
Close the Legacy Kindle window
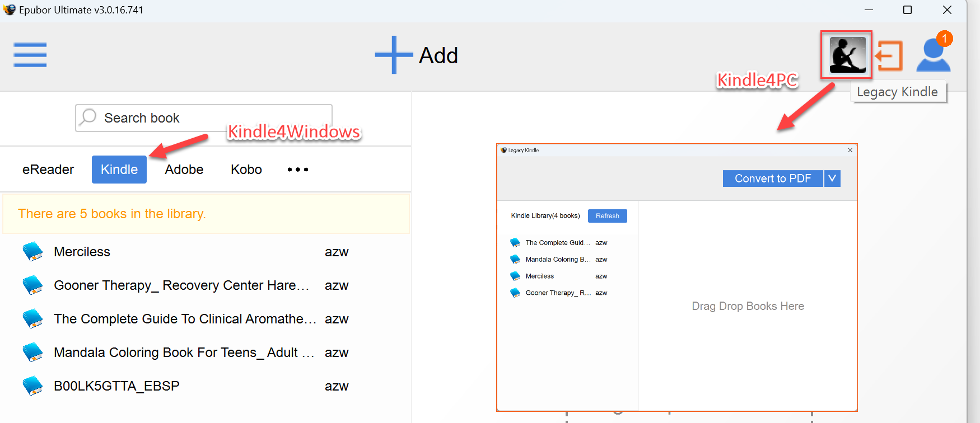[850, 150]
